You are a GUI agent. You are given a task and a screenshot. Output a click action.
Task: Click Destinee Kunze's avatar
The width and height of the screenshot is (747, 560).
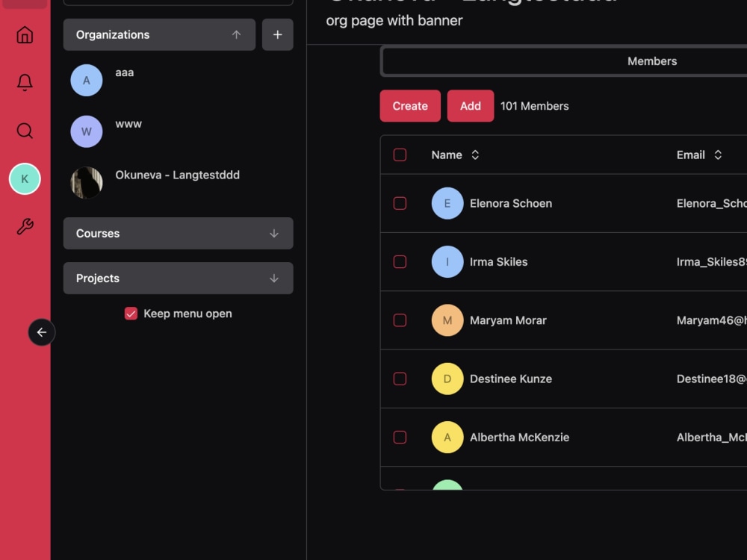[x=447, y=379]
